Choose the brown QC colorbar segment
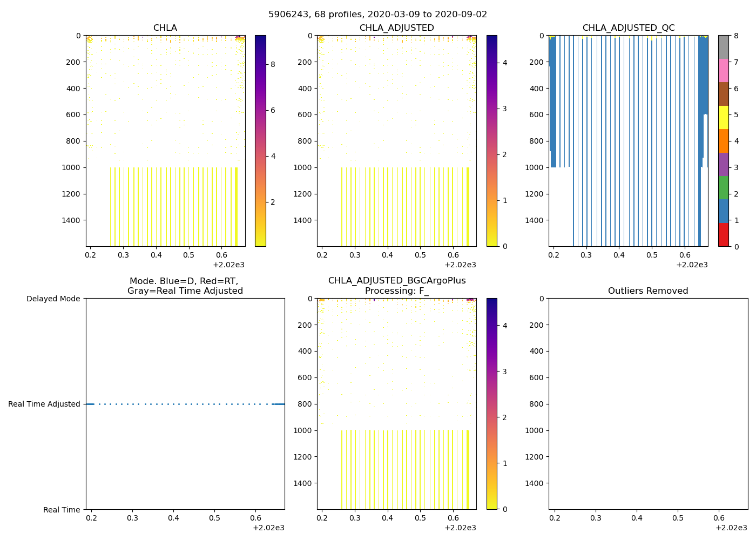The image size is (756, 540). tap(723, 94)
